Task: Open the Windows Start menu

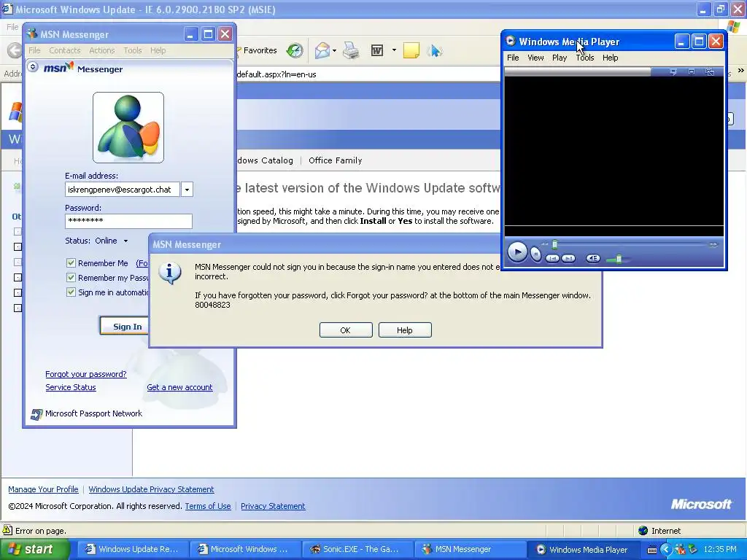Action: [34, 549]
